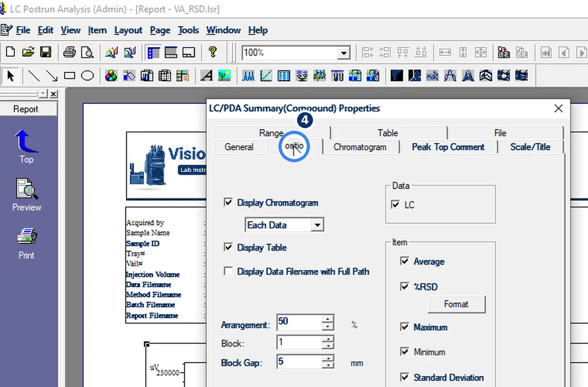Click the printer icon in the top toolbar
The height and width of the screenshot is (387, 588).
tap(70, 52)
